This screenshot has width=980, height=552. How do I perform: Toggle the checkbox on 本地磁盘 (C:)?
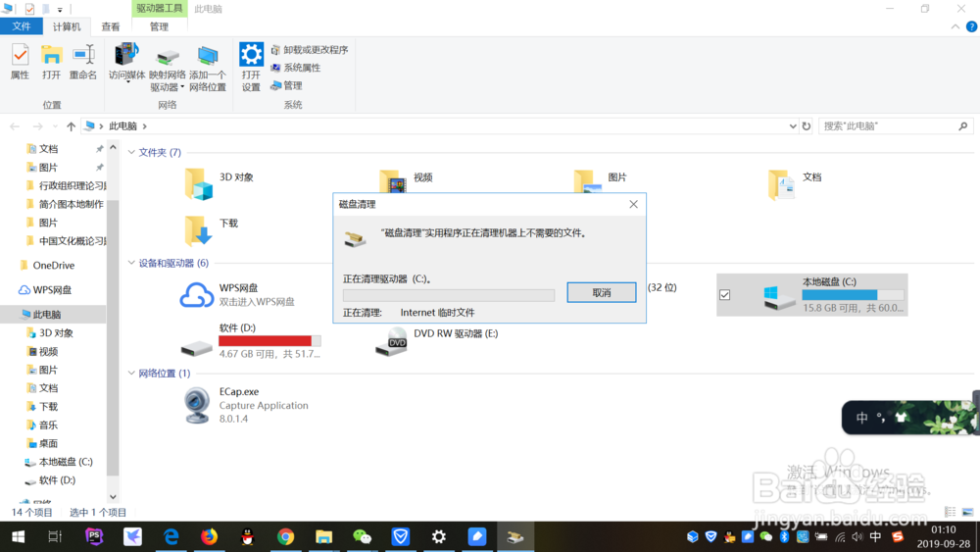[x=724, y=294]
